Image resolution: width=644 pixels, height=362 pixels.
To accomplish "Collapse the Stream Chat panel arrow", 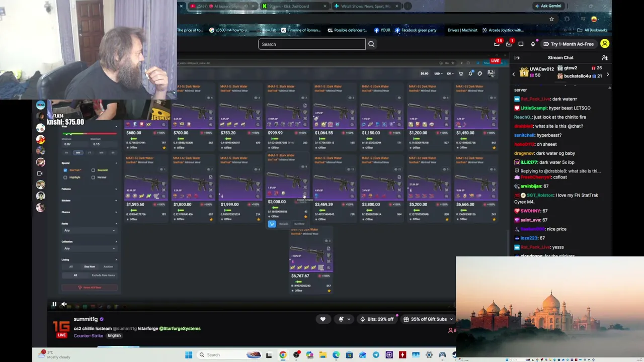I will tap(517, 58).
